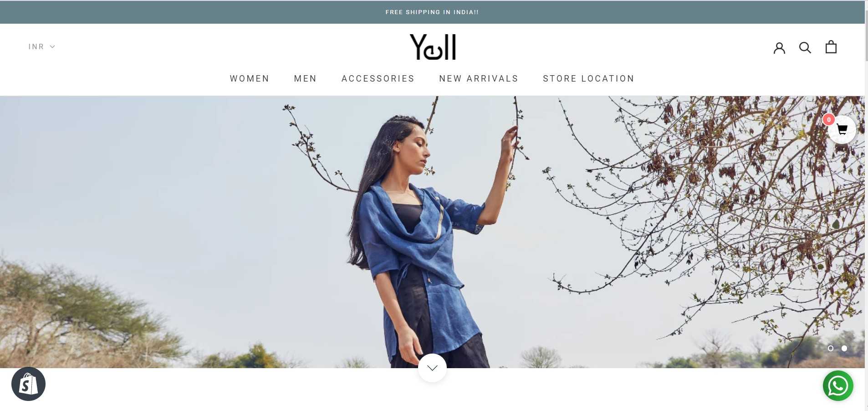Open the account profile icon
The image size is (868, 411).
click(779, 47)
